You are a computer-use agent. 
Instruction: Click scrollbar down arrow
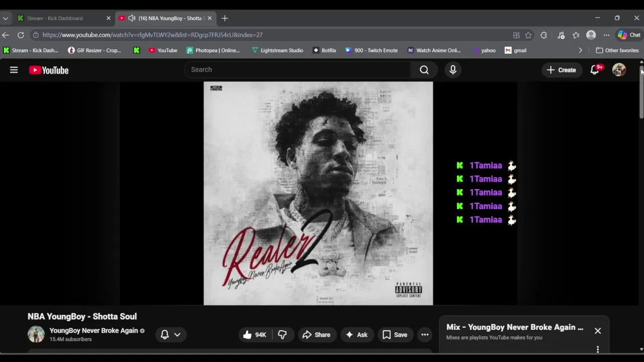(641, 349)
